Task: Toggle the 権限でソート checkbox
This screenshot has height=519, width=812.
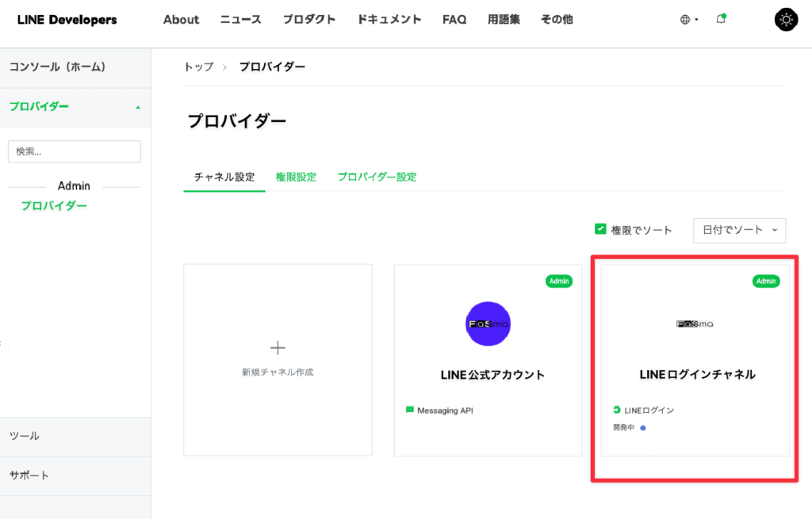Action: 600,230
